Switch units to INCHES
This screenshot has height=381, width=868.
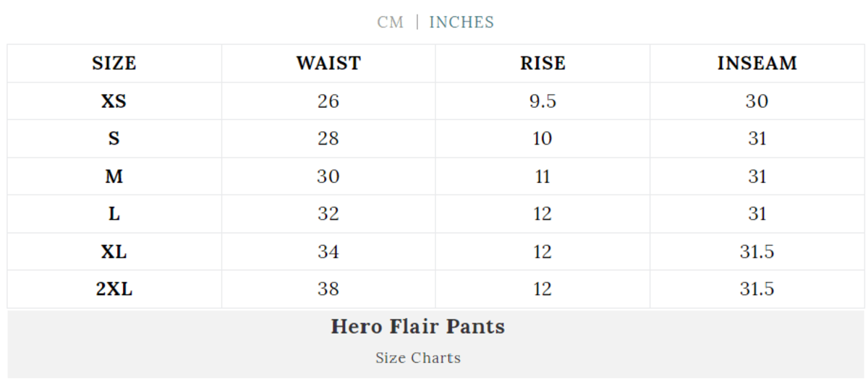[461, 22]
